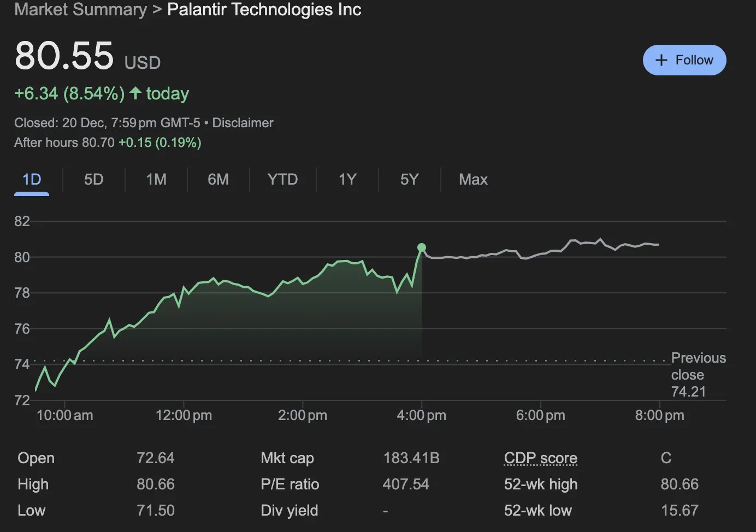Click the +6.34 (8.54%) change text
Image resolution: width=756 pixels, height=532 pixels.
69,94
